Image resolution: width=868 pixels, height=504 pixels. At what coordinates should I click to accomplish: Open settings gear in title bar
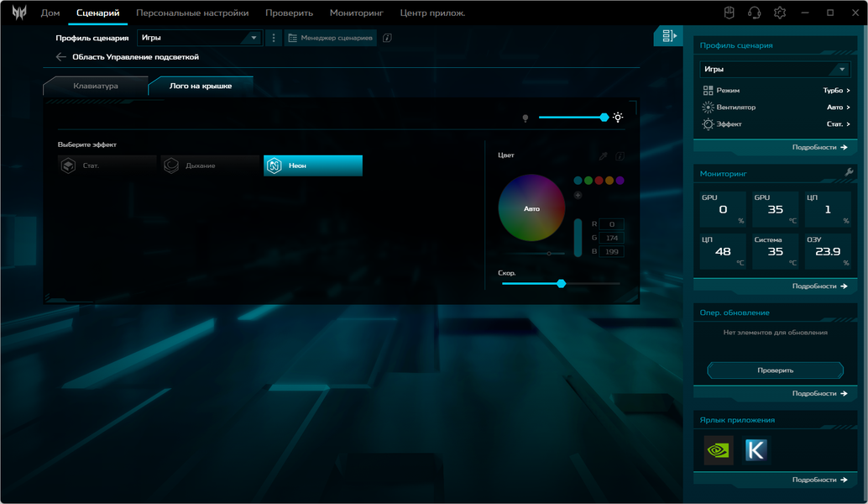(779, 13)
